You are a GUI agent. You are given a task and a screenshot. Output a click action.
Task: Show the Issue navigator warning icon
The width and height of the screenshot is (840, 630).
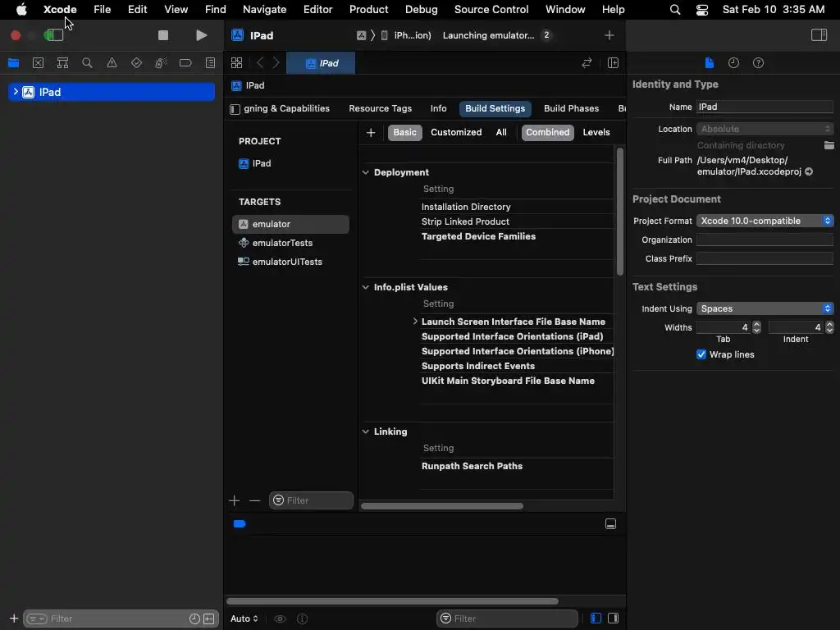[x=112, y=62]
